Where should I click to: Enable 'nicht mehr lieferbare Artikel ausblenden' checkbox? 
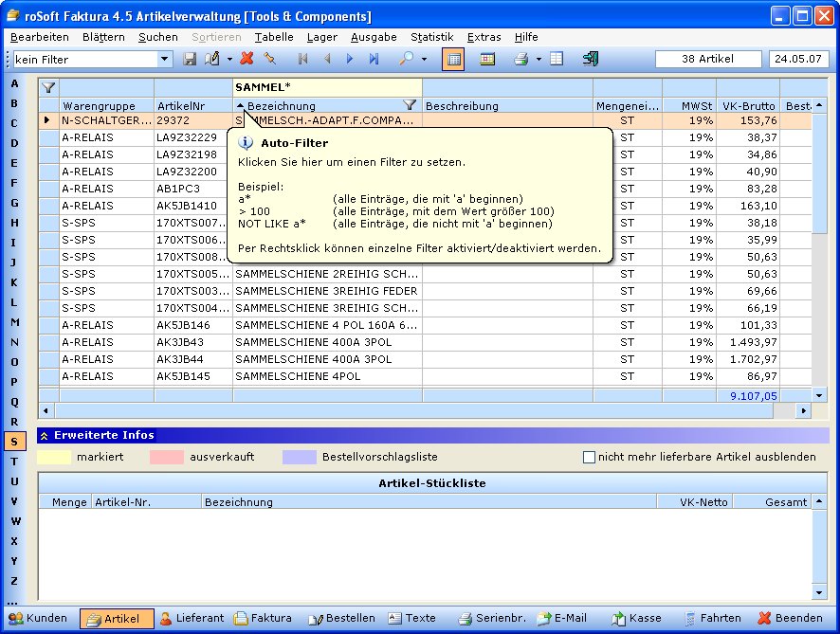(x=589, y=457)
